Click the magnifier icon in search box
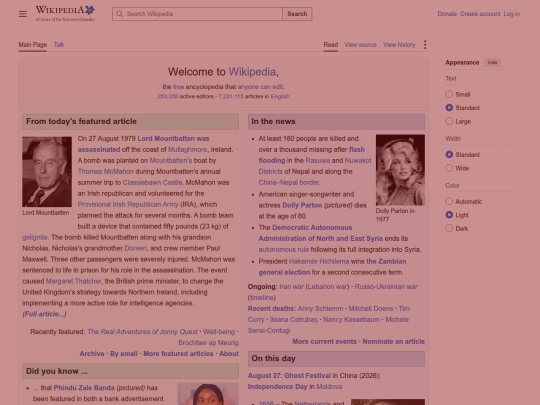The image size is (540, 405). (120, 14)
